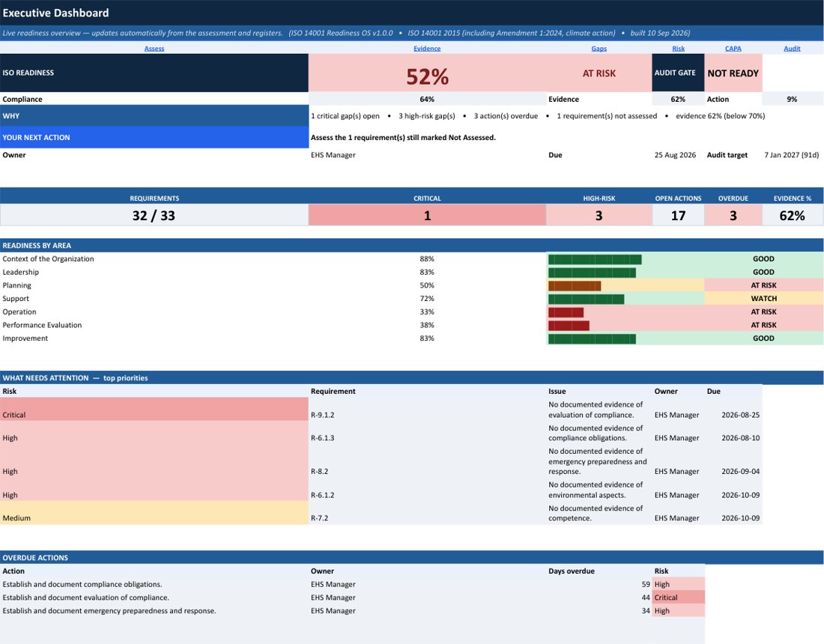Click action Establish and document evaluation of compliance
824x644 pixels.
point(85,598)
